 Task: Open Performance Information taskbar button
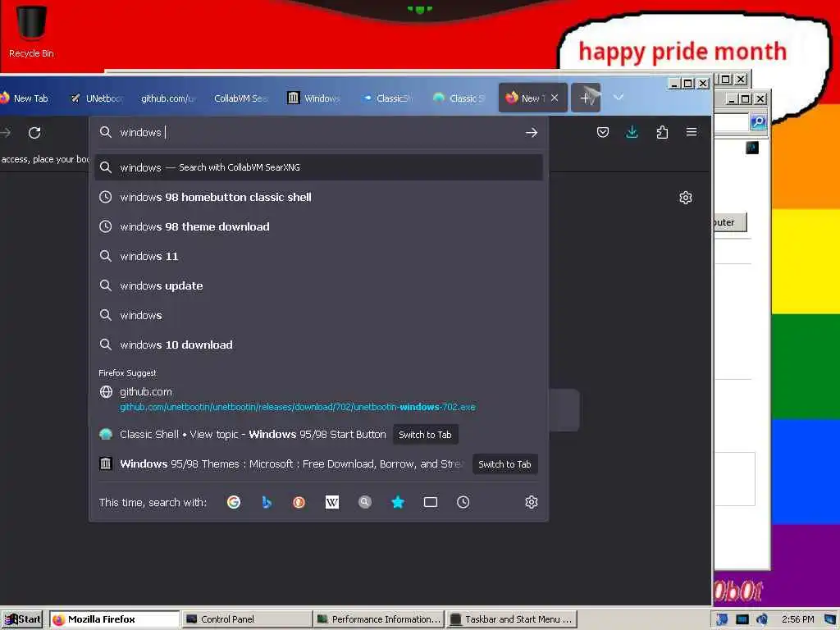click(x=379, y=619)
